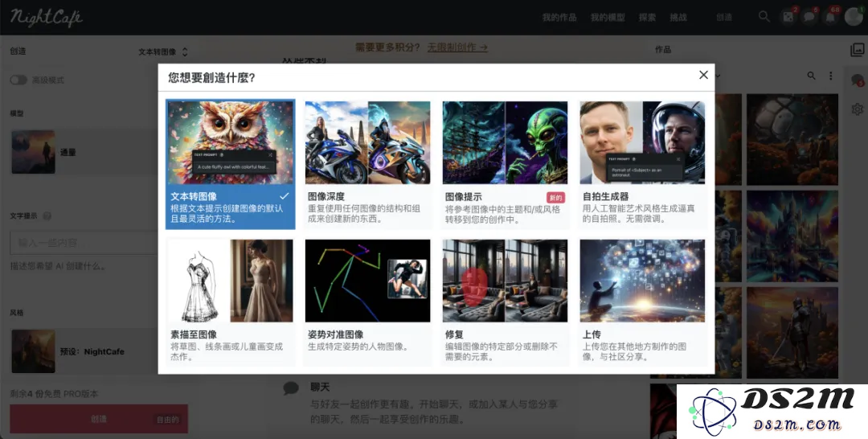
Task: Open 挑战 in the top navigation
Action: [x=678, y=17]
